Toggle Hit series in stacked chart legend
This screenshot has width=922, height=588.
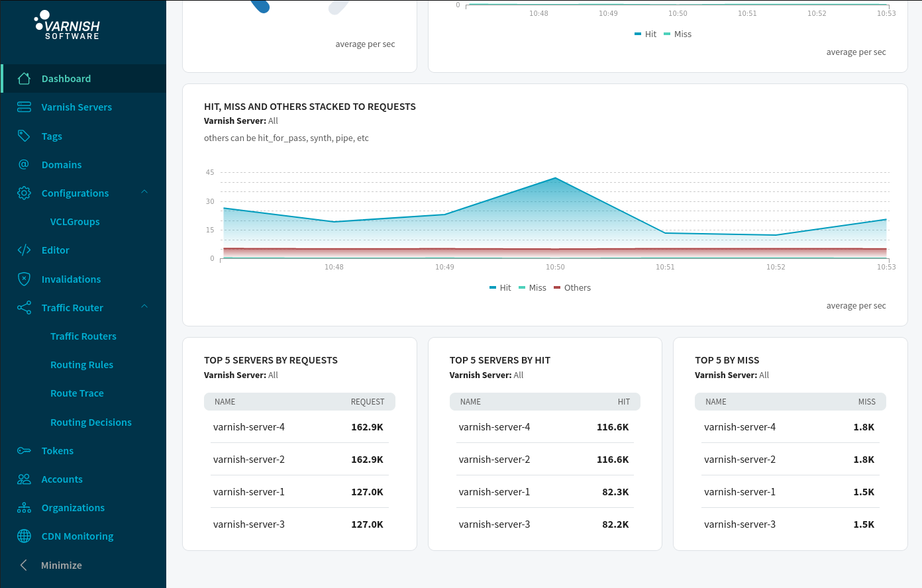point(500,287)
